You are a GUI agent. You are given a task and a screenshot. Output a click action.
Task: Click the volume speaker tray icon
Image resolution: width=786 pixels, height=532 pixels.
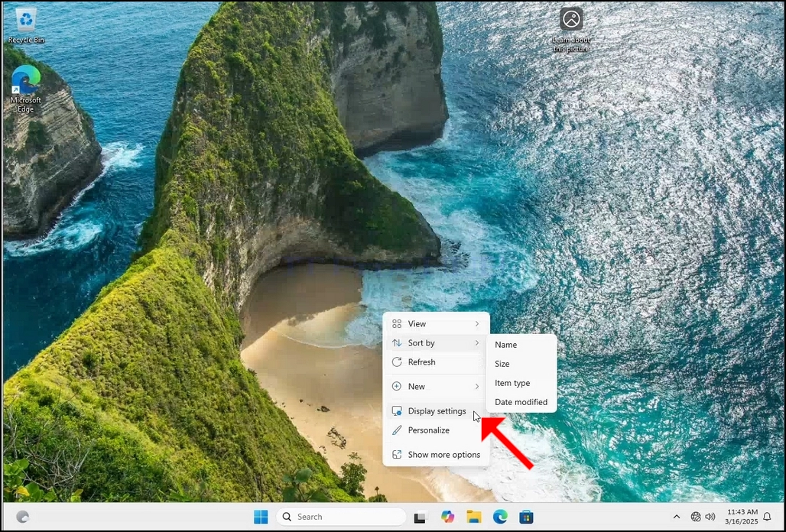[710, 517]
